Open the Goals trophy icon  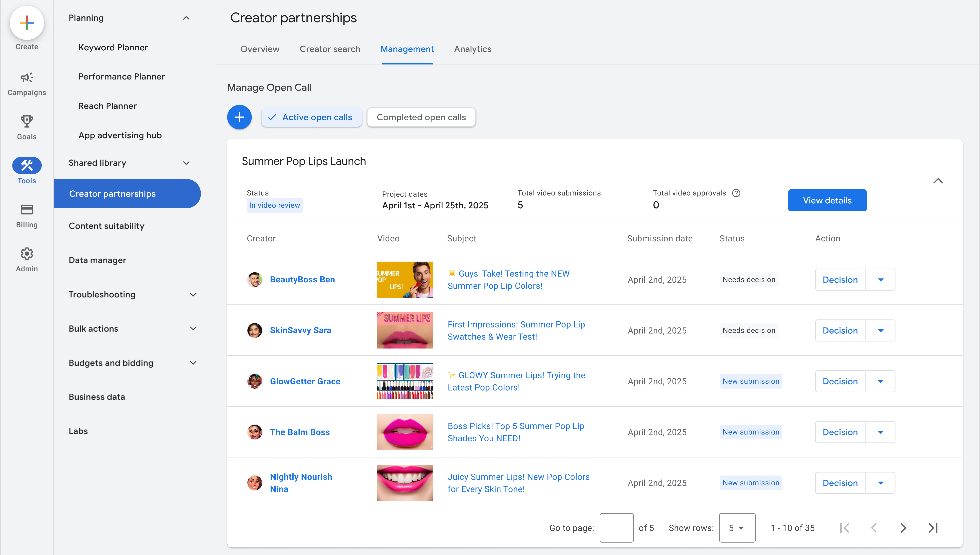click(27, 122)
